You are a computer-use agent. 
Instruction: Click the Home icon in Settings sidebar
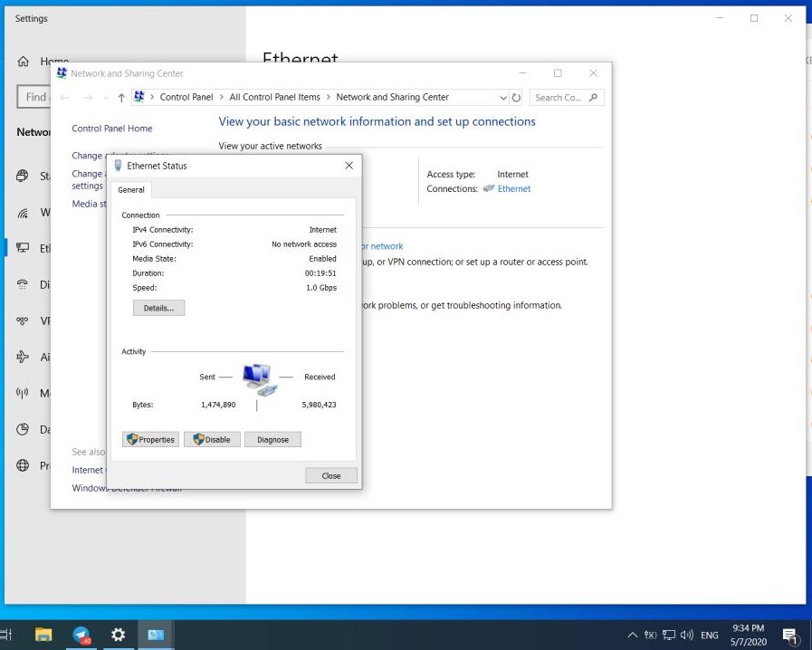pyautogui.click(x=24, y=62)
